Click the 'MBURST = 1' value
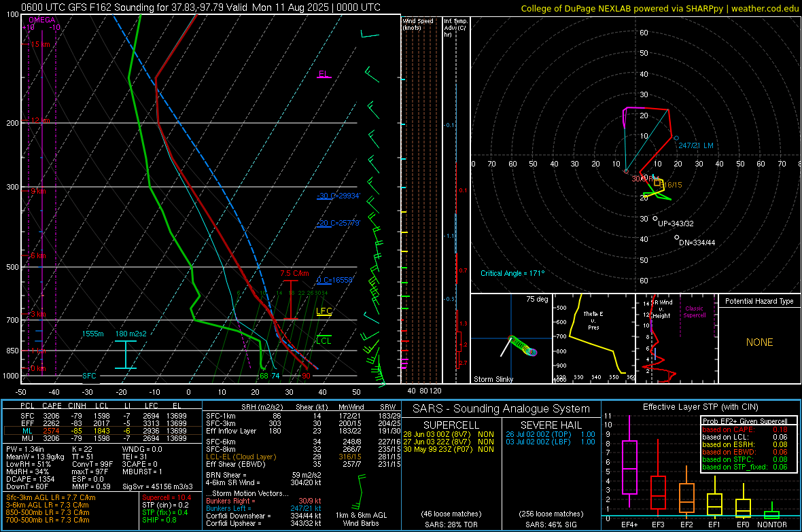This screenshot has width=802, height=532. click(142, 471)
